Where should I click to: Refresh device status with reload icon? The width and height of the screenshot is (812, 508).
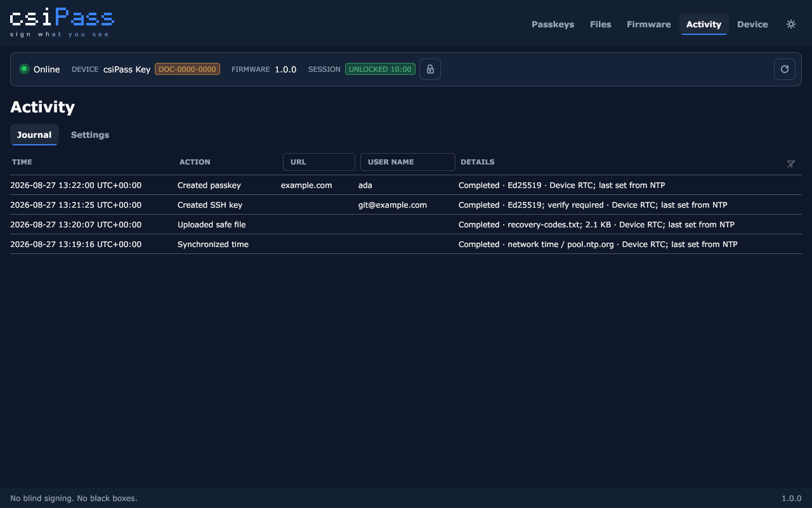[785, 69]
